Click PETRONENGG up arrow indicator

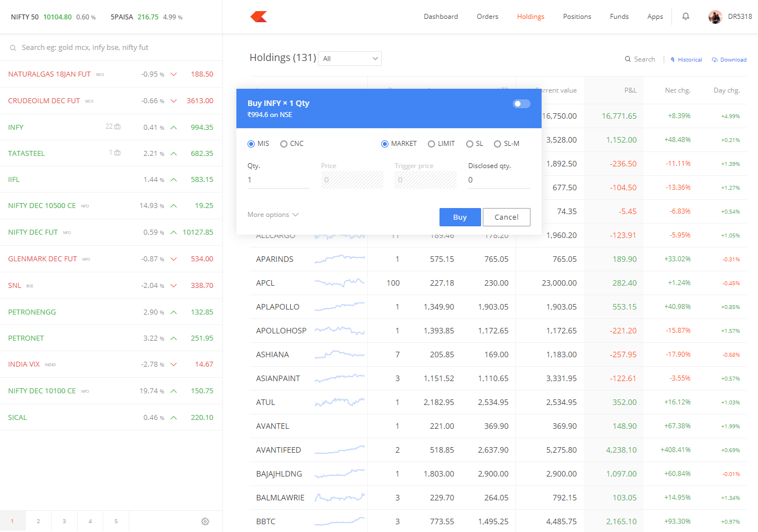(x=174, y=312)
